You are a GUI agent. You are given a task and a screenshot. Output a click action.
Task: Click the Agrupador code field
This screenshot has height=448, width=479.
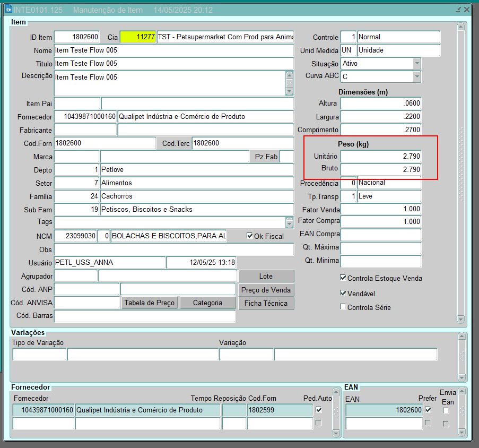(x=76, y=276)
